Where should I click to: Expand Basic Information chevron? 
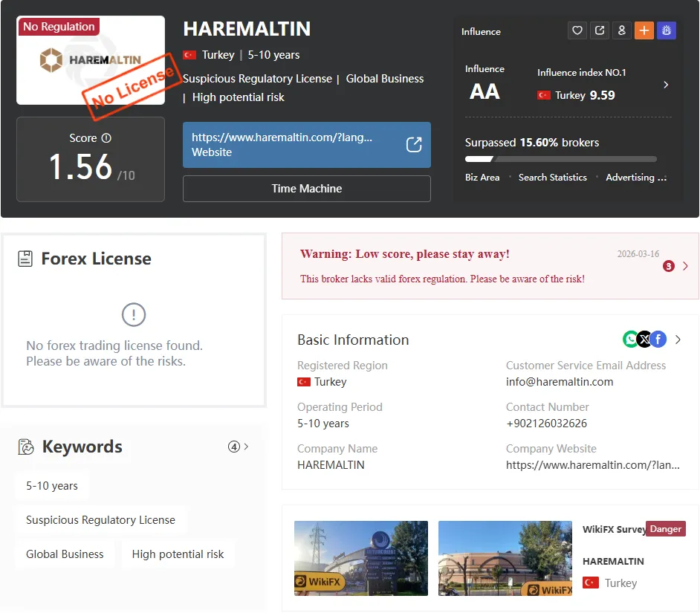pyautogui.click(x=678, y=340)
